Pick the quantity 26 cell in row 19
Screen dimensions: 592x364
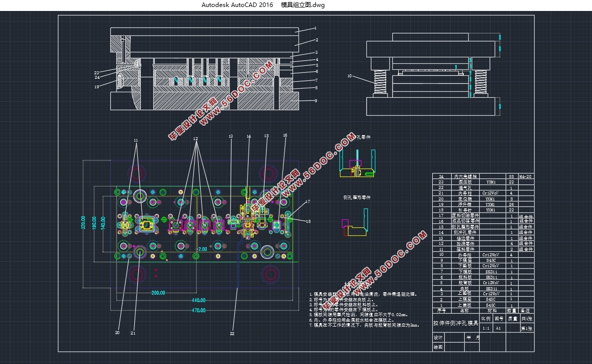click(512, 204)
